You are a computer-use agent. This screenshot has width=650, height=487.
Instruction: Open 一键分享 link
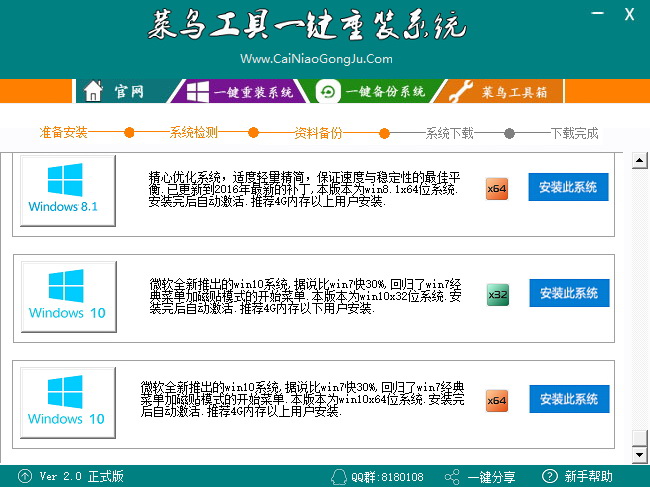491,477
